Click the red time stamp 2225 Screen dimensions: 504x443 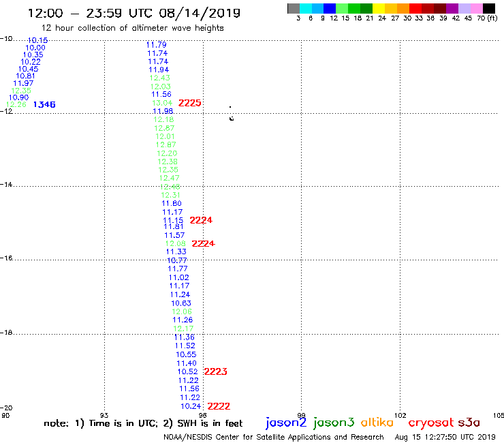[189, 103]
